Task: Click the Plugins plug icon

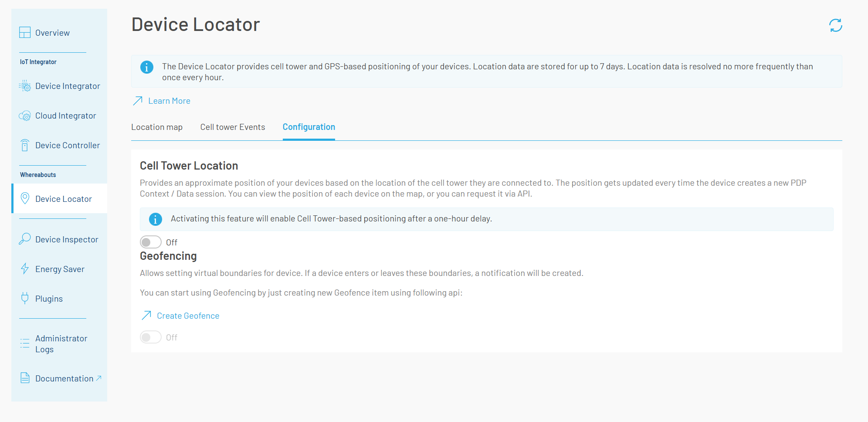Action: [25, 298]
